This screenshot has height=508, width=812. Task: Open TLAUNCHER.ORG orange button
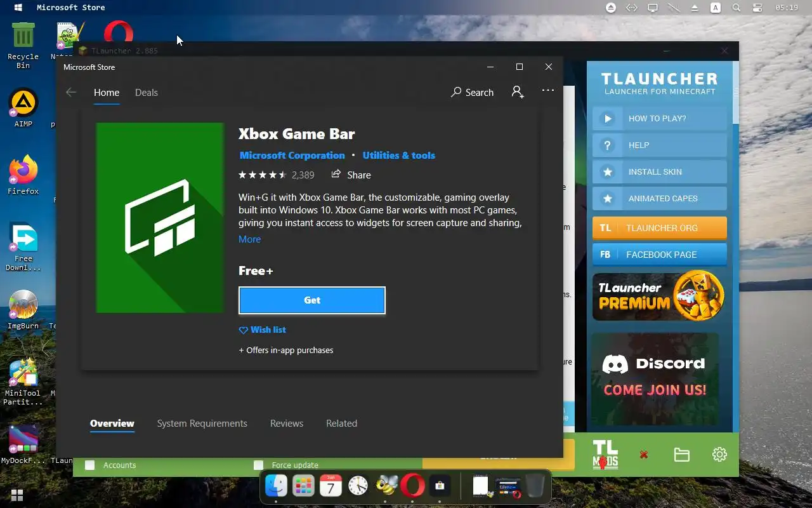click(660, 227)
